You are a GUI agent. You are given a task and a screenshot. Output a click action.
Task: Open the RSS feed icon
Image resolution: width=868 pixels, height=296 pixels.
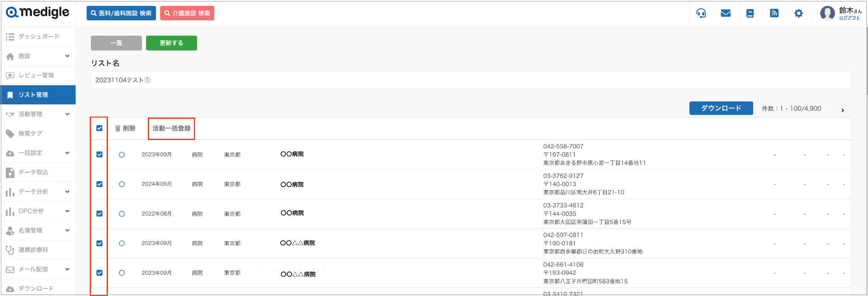point(774,13)
